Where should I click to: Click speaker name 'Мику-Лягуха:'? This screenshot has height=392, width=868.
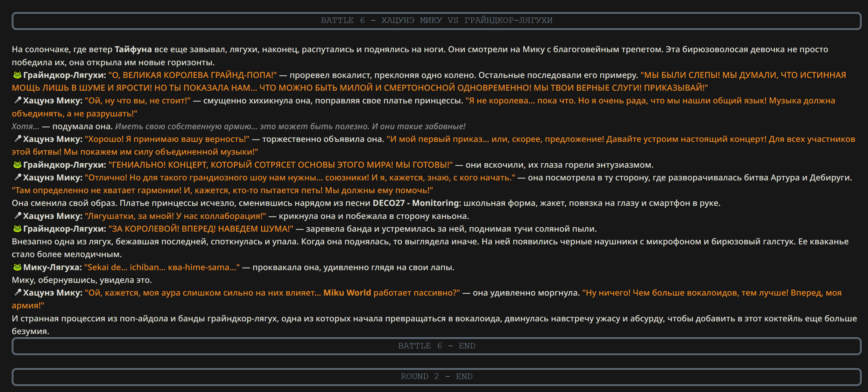coord(53,267)
